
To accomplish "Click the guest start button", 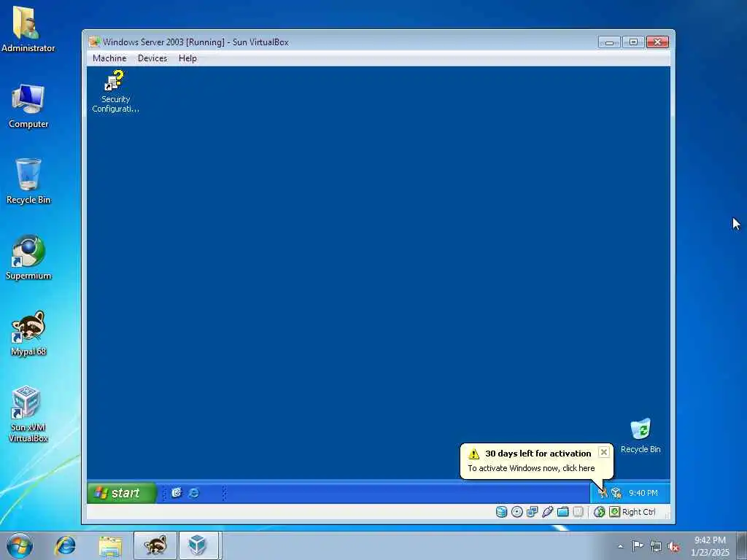I will [122, 493].
